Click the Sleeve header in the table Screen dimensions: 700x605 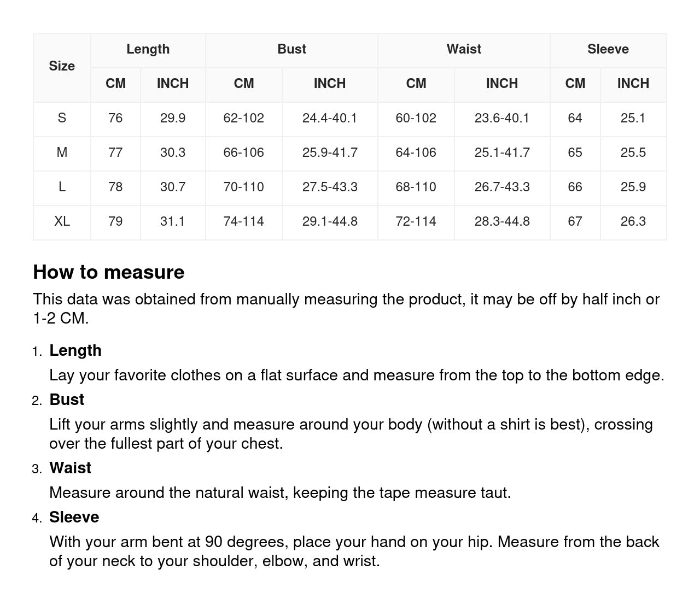point(608,49)
